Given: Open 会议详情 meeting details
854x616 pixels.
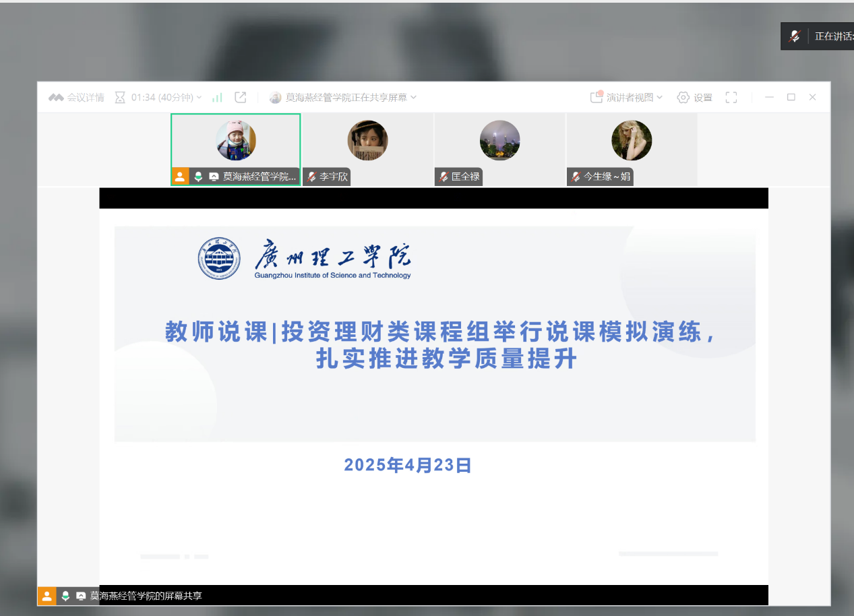Looking at the screenshot, I should (x=77, y=98).
